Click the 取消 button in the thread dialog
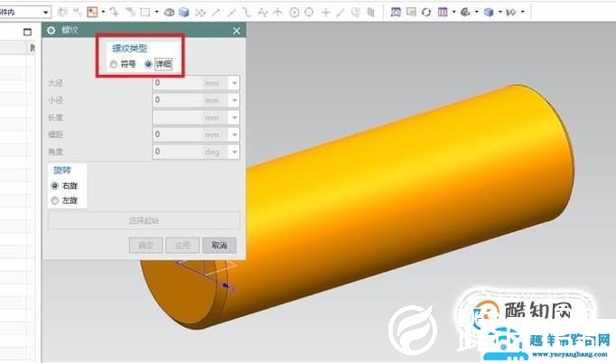This screenshot has width=616, height=364. click(219, 245)
